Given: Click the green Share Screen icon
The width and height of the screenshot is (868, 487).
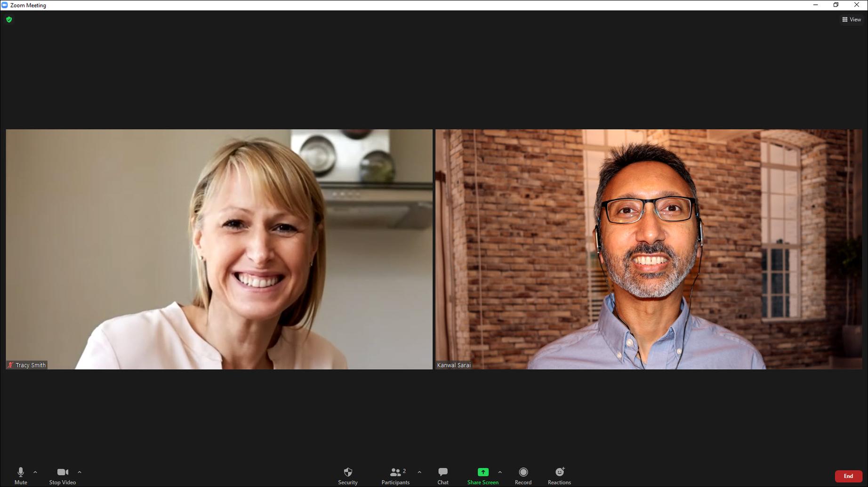Looking at the screenshot, I should (x=483, y=472).
